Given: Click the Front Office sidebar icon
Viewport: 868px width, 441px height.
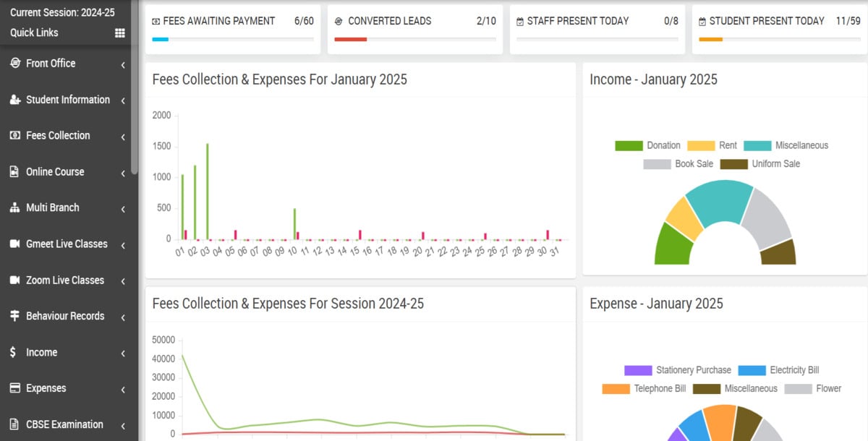Looking at the screenshot, I should [14, 64].
